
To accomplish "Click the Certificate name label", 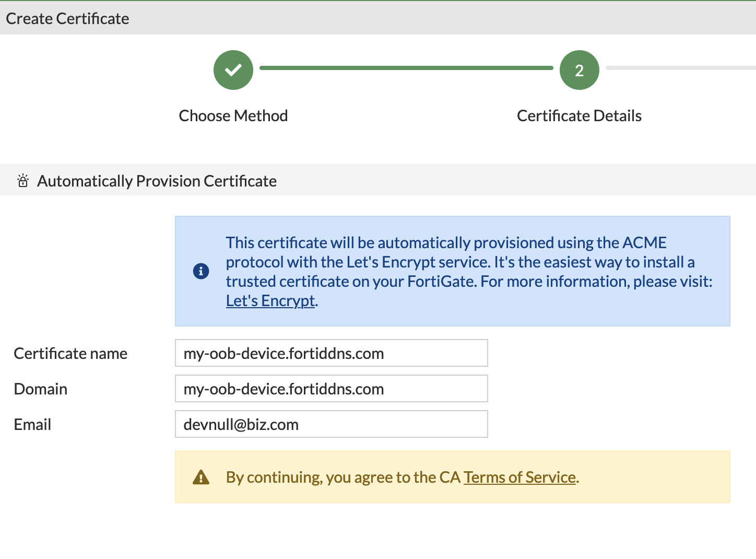I will click(70, 354).
